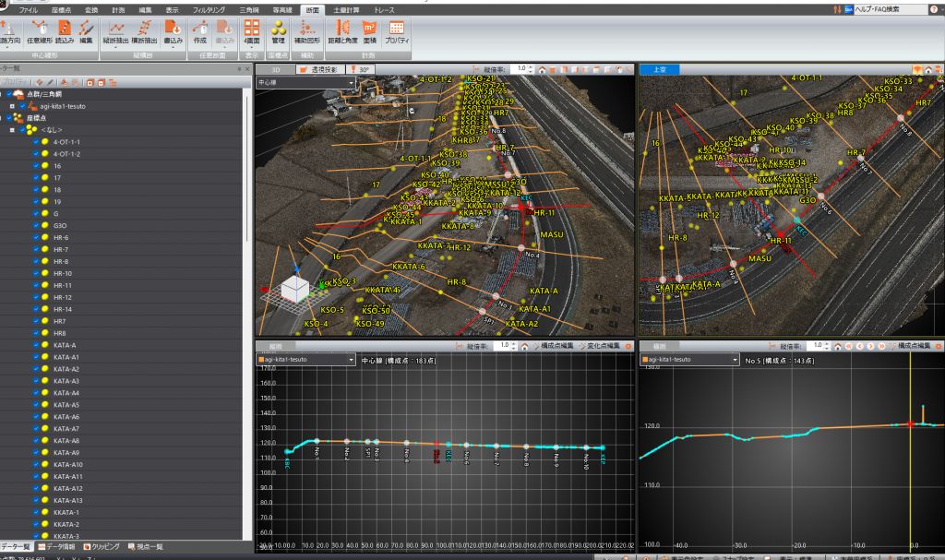The height and width of the screenshot is (560, 945).
Task: Click the 作成 arbitrary section create tool
Action: pyautogui.click(x=200, y=32)
